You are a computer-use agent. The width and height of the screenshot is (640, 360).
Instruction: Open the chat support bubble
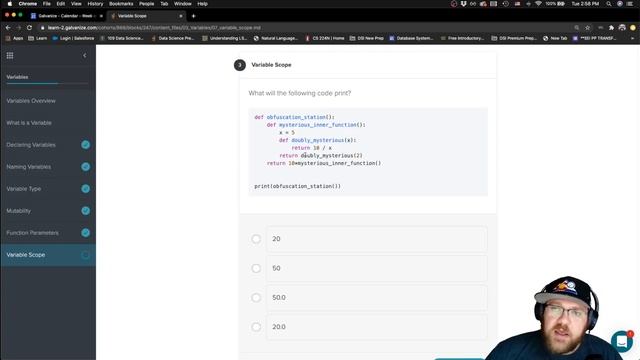[622, 341]
